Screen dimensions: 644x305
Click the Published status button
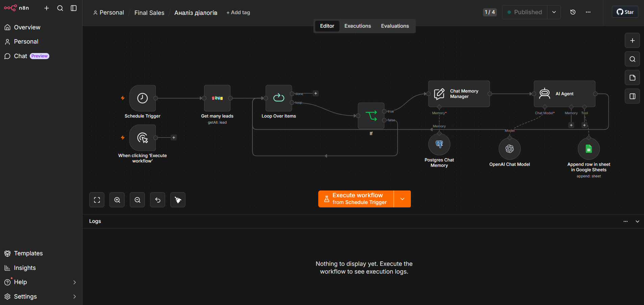[524, 12]
